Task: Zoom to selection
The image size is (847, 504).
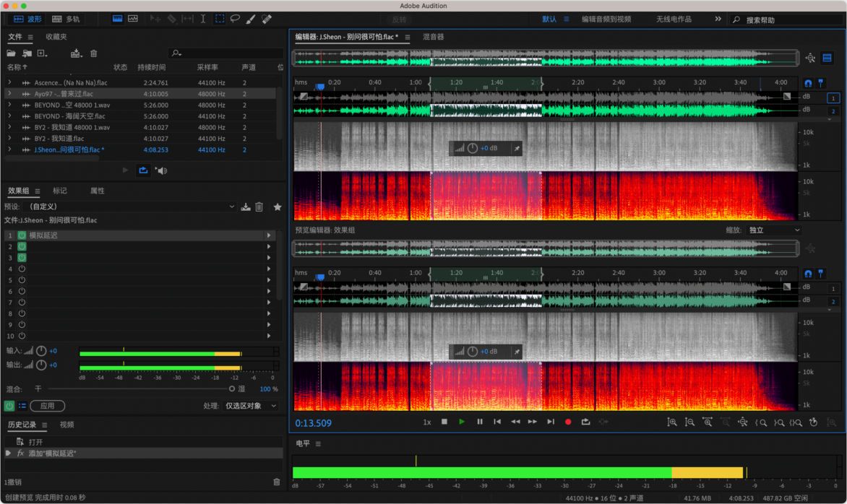Action: [795, 422]
